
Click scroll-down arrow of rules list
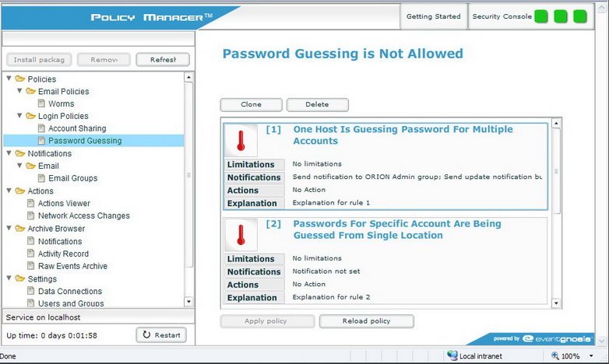point(556,303)
